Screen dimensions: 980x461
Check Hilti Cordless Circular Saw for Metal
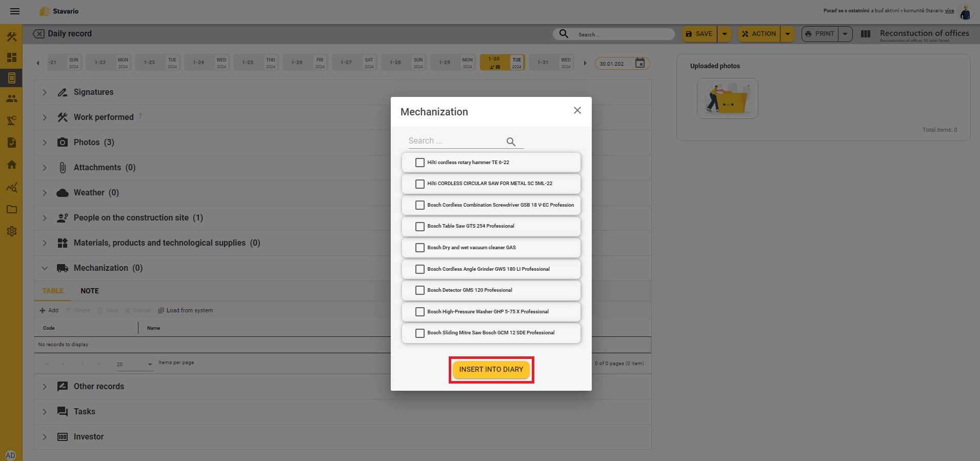[420, 184]
